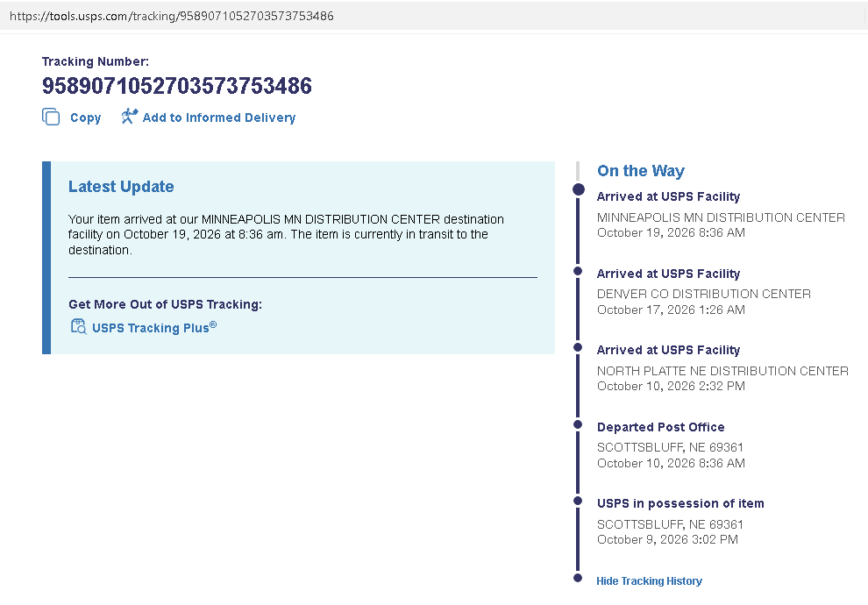Open the USPS Tracking Plus link
Screen dimensions: 868x605
[x=154, y=327]
